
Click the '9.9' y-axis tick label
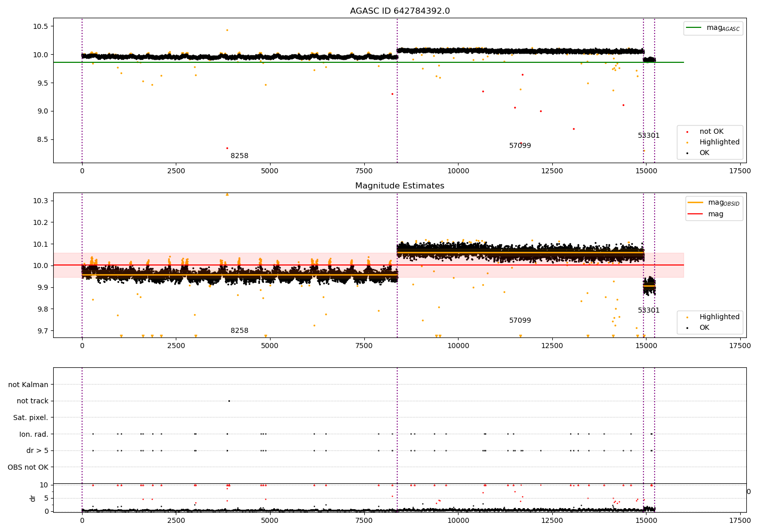point(43,288)
